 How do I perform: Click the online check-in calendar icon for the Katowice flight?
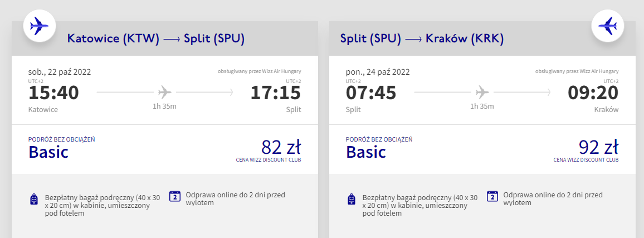pos(175,196)
